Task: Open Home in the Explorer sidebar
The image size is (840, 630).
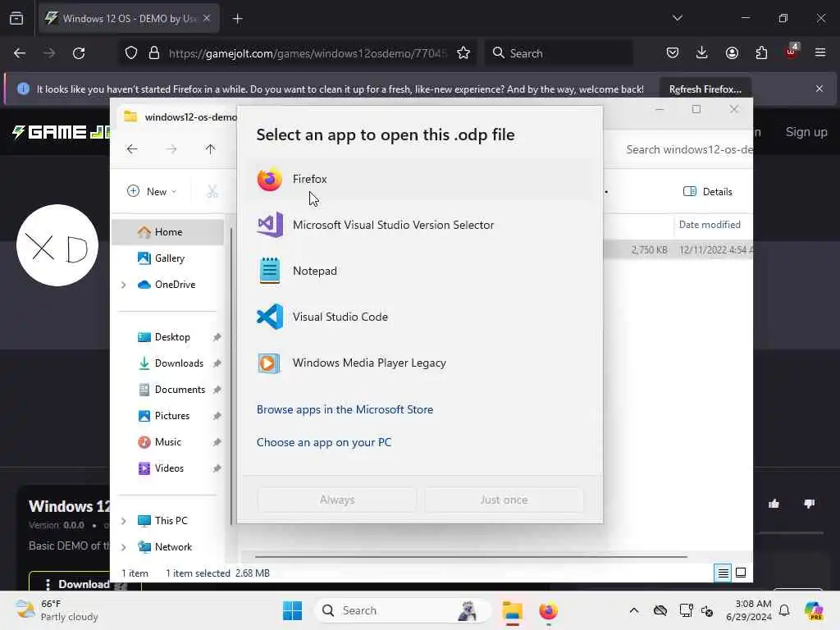Action: tap(167, 232)
